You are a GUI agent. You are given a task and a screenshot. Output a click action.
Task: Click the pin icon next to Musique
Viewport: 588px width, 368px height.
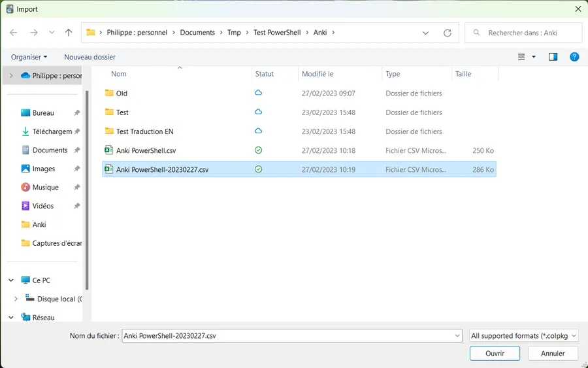77,187
